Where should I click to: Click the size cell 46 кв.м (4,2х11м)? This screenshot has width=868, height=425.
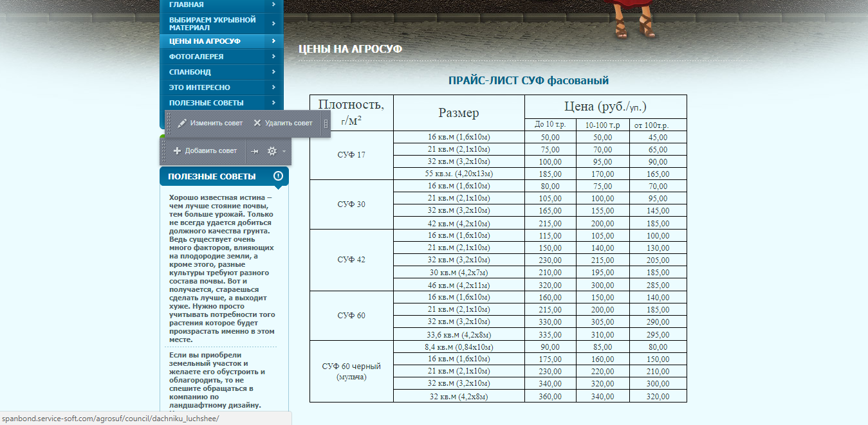(459, 285)
